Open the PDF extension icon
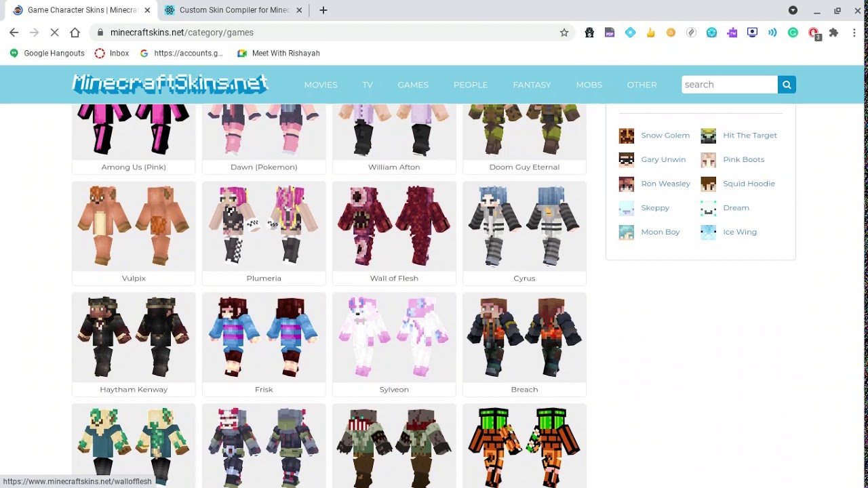The height and width of the screenshot is (488, 868). coord(610,32)
